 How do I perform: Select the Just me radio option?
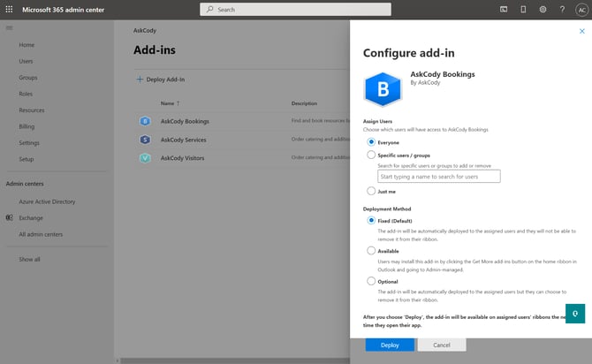(x=371, y=190)
